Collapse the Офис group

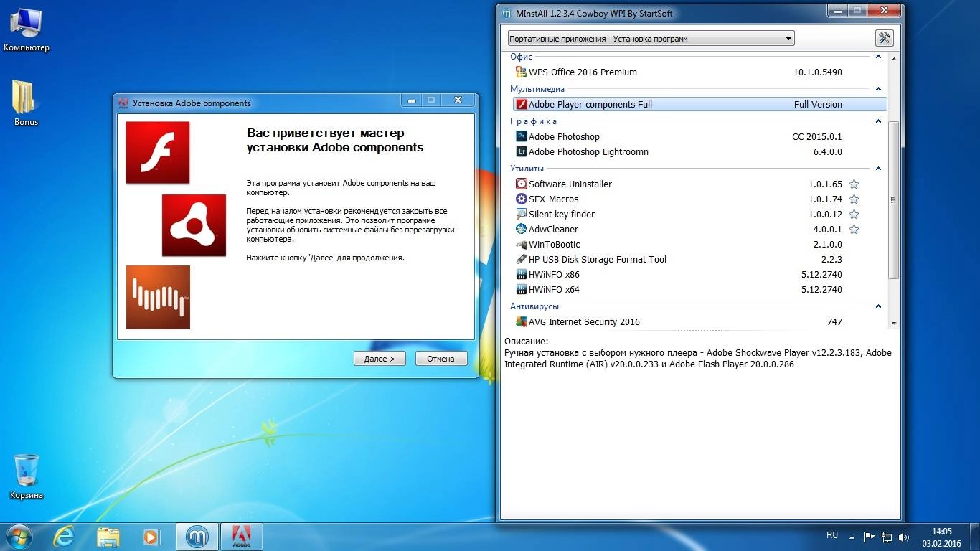pyautogui.click(x=878, y=57)
